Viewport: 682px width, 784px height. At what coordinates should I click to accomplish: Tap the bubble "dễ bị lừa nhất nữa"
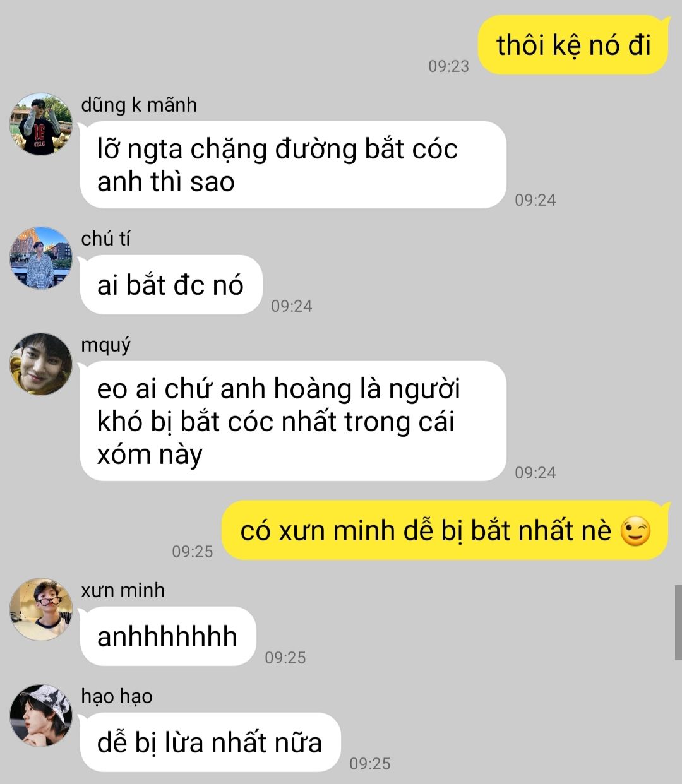[210, 742]
